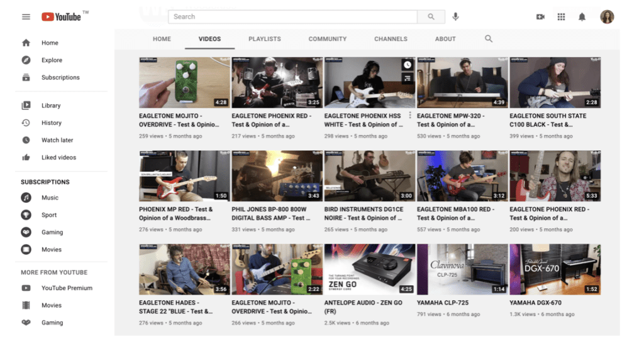Play Eagletone Hades drum video thumbnail
The image size is (644, 353).
click(184, 269)
